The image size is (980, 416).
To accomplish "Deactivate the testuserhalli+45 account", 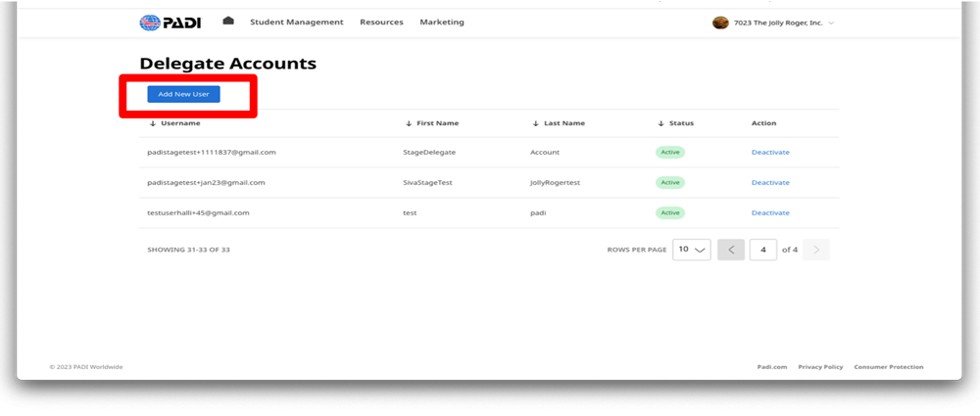I will pyautogui.click(x=770, y=212).
